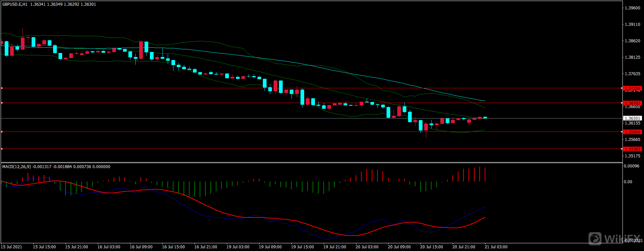Click the red 1.37204 price level tag
Screen dimensions: 644x251
click(632, 88)
